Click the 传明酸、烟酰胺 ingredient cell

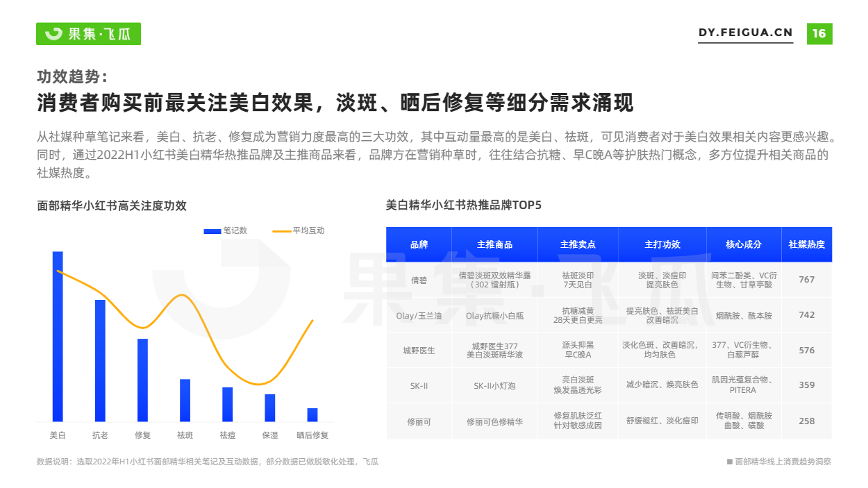coord(744,421)
